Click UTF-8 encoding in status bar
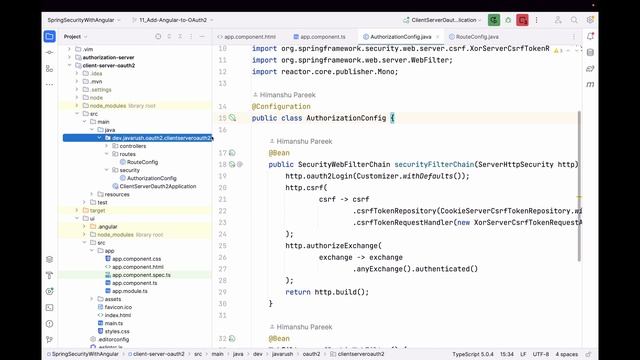640x360 pixels. tap(540, 354)
